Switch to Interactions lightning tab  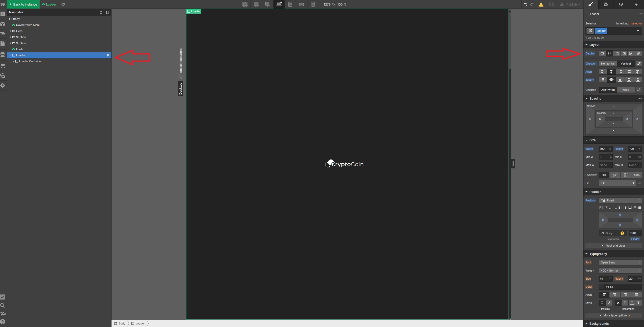(x=636, y=4)
